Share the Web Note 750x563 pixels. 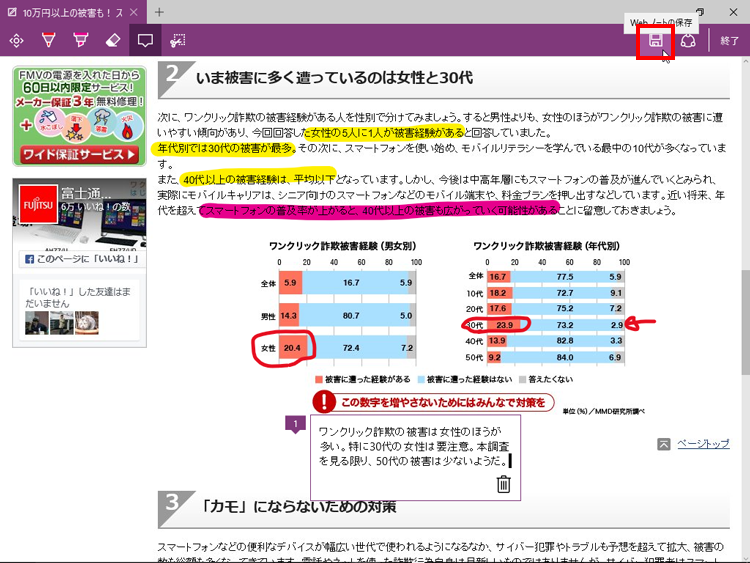(x=688, y=41)
